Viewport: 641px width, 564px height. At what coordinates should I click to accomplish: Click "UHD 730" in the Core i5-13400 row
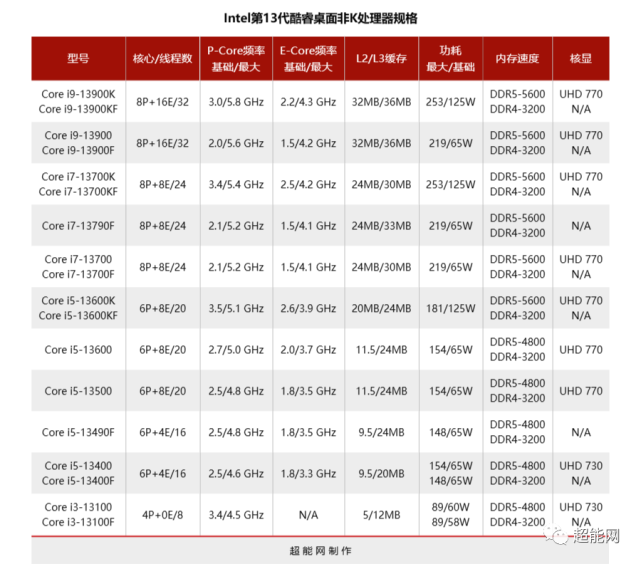click(581, 466)
